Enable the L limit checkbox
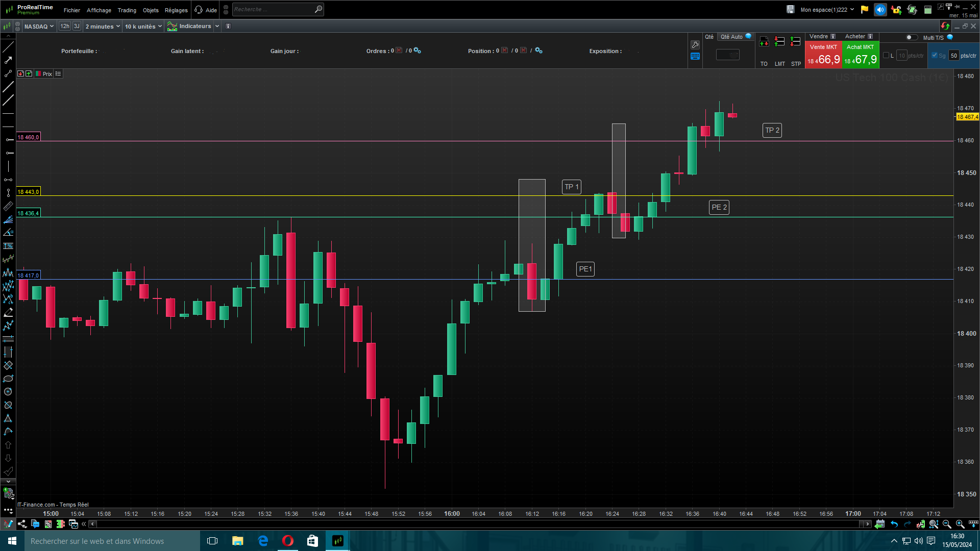Viewport: 980px width, 551px height. (x=886, y=56)
